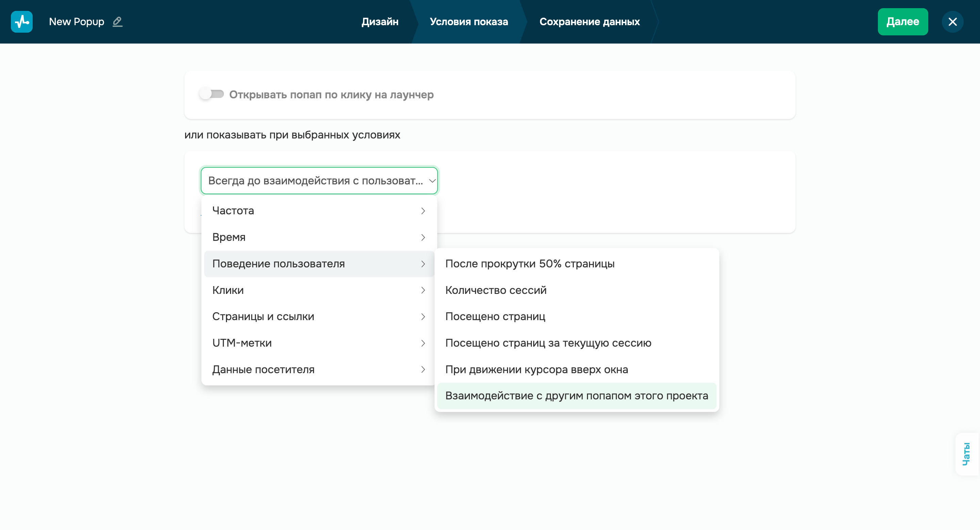
Task: Choose Количество сессий option
Action: tap(496, 290)
